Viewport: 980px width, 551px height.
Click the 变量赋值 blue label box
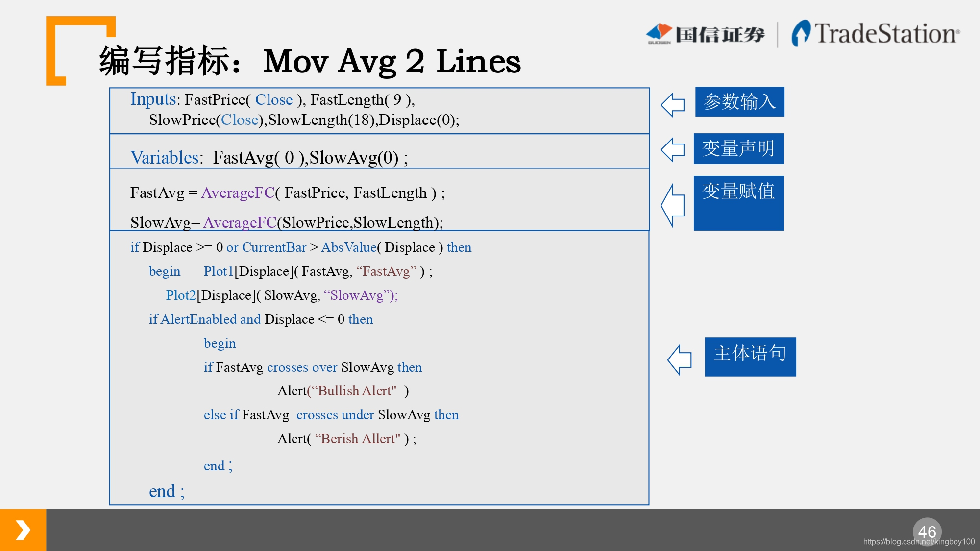click(738, 203)
